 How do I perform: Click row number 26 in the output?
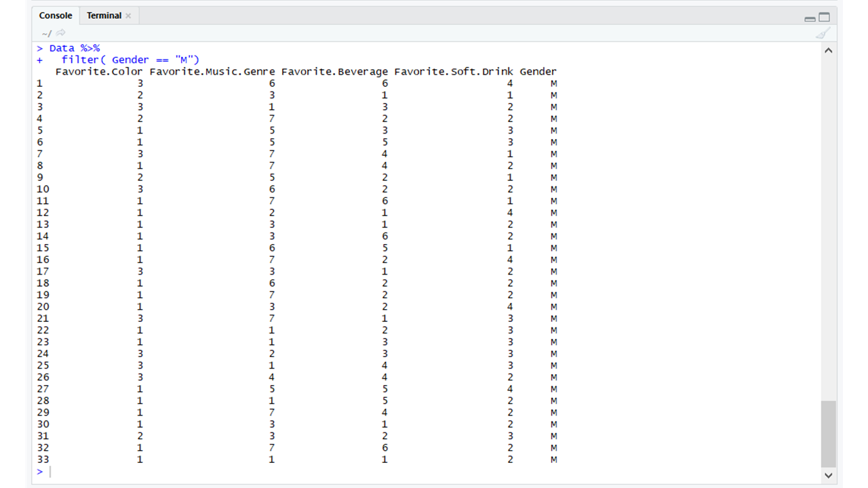[x=43, y=377]
